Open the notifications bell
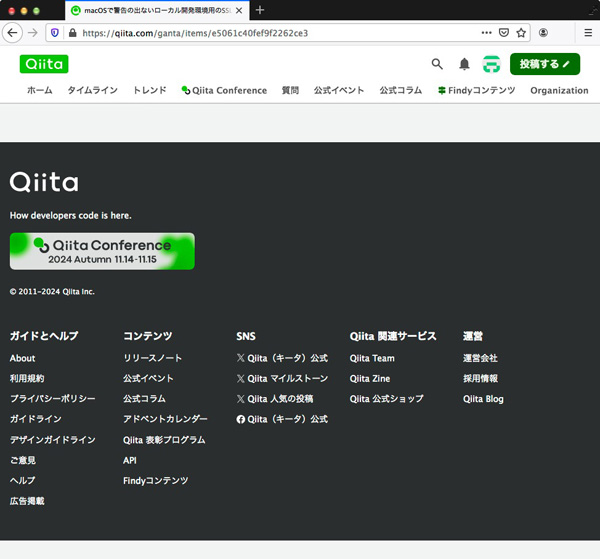This screenshot has width=600, height=559. point(464,64)
